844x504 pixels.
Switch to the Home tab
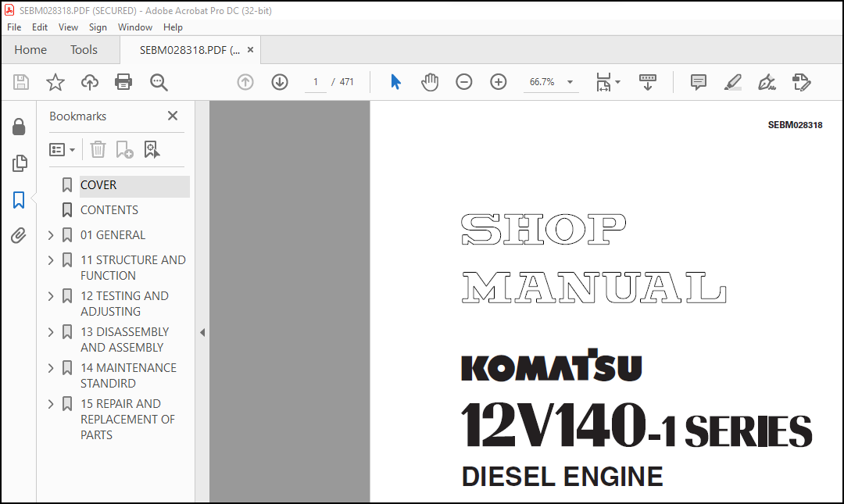click(x=30, y=49)
